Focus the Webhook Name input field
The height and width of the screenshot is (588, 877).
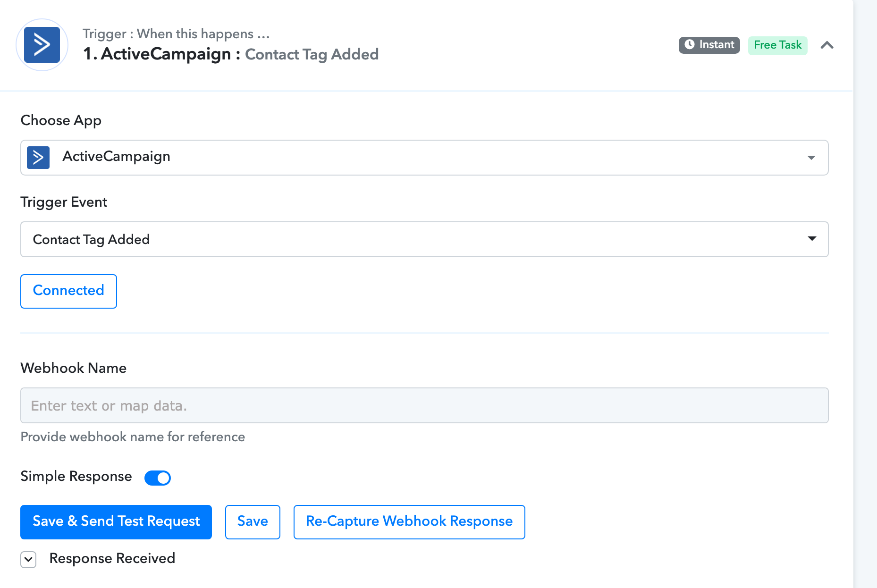[x=424, y=405]
